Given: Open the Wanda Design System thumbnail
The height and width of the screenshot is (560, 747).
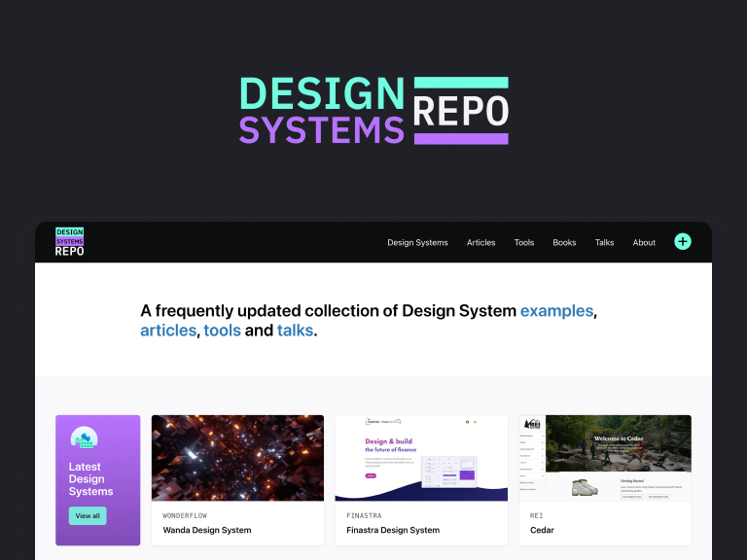Looking at the screenshot, I should 237,458.
